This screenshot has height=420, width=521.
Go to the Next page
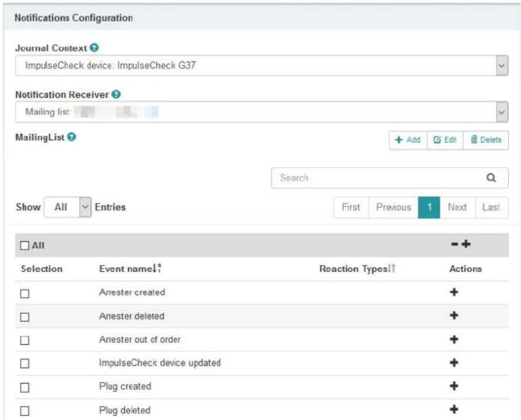pyautogui.click(x=457, y=207)
